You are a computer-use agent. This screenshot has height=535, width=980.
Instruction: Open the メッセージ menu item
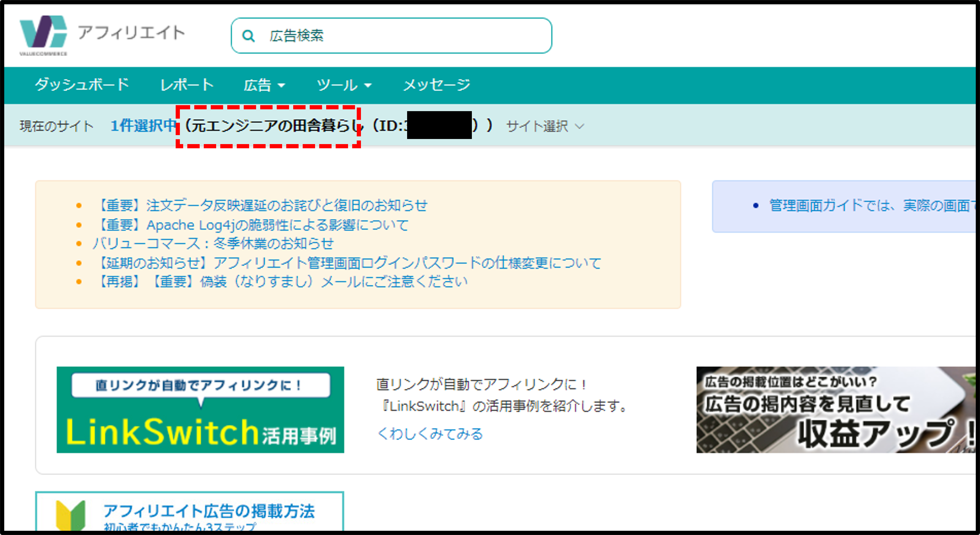tap(436, 85)
